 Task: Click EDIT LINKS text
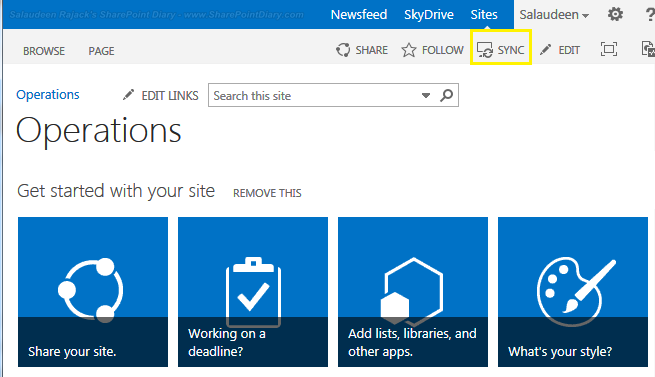tap(170, 96)
